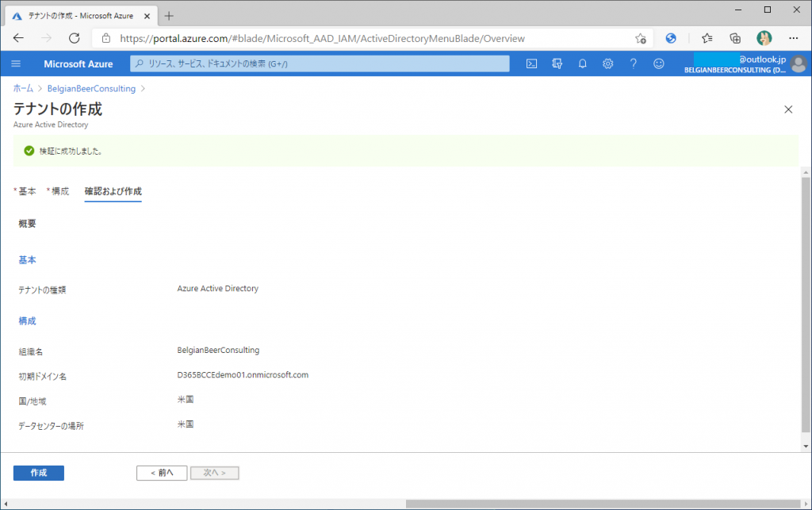Click the Azure Active Directory tenant type value
Image resolution: width=812 pixels, height=510 pixels.
[217, 289]
